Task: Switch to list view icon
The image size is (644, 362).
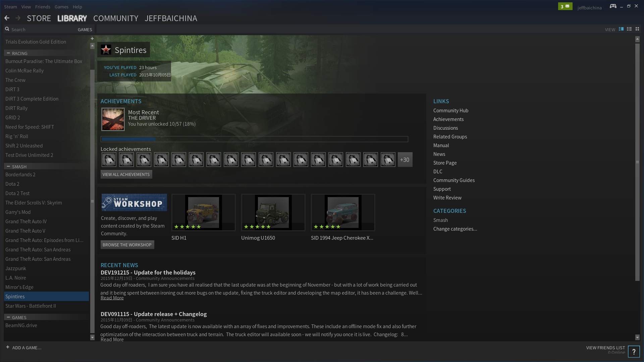Action: click(629, 29)
